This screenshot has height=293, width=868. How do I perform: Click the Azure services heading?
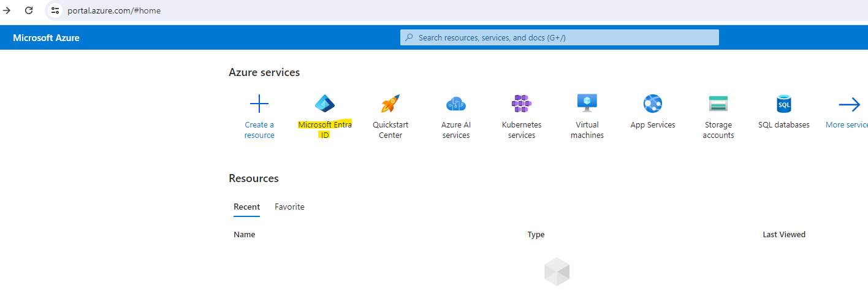pyautogui.click(x=264, y=72)
